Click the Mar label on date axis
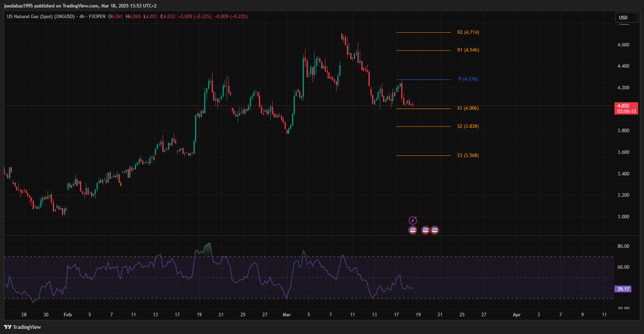This screenshot has height=334, width=644. (x=286, y=314)
